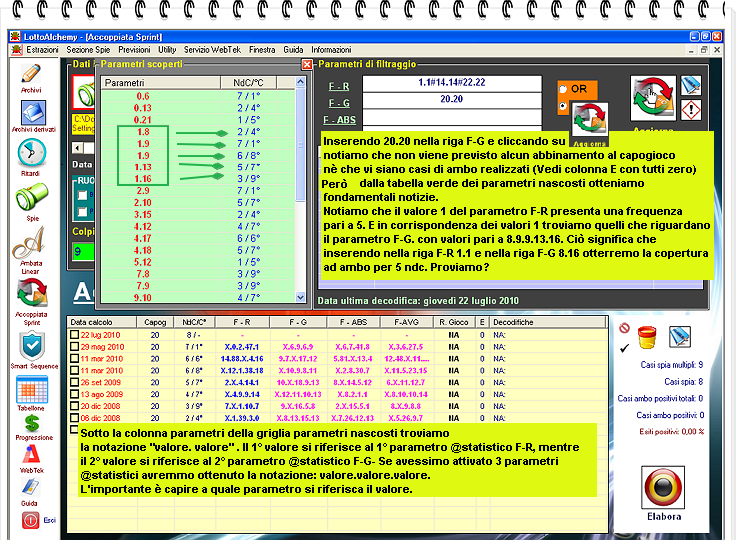Click the parameters list scrollbar thumb
The height and width of the screenshot is (540, 736).
tap(301, 144)
